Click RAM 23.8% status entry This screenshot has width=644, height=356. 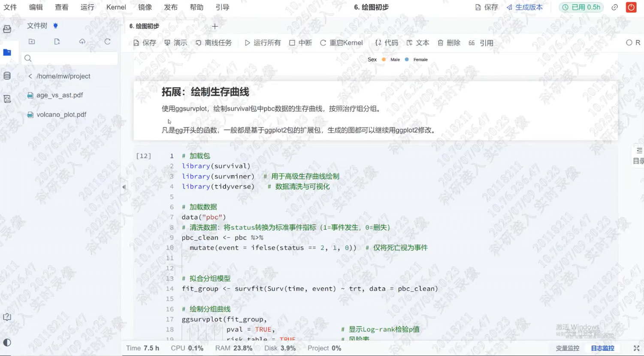click(x=234, y=348)
